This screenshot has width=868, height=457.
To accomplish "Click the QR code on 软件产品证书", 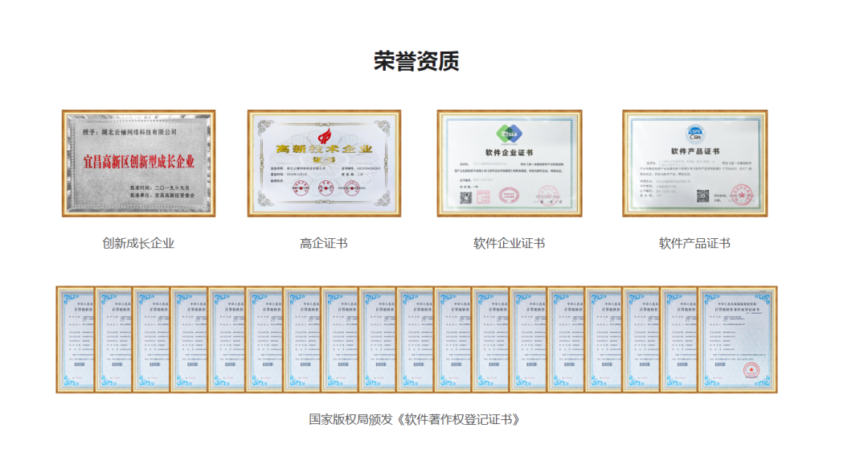I will click(702, 196).
